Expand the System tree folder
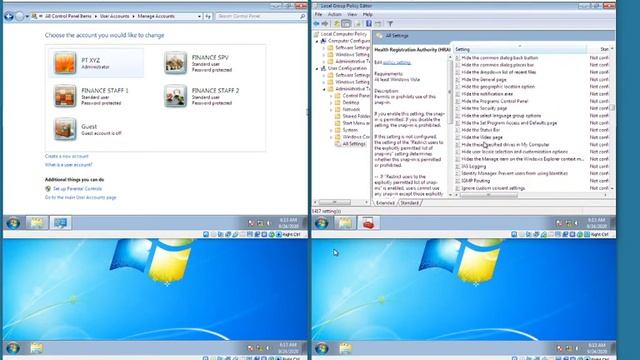The height and width of the screenshot is (360, 640). 331,130
